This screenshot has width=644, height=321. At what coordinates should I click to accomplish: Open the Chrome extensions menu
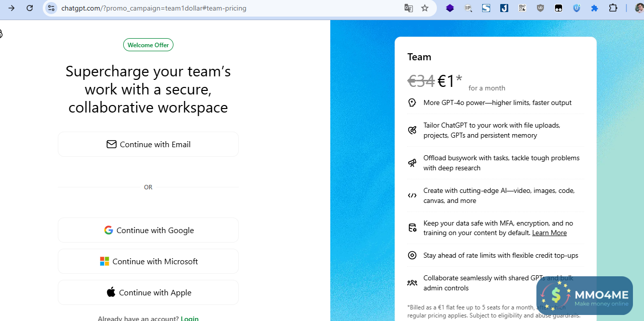click(x=613, y=8)
